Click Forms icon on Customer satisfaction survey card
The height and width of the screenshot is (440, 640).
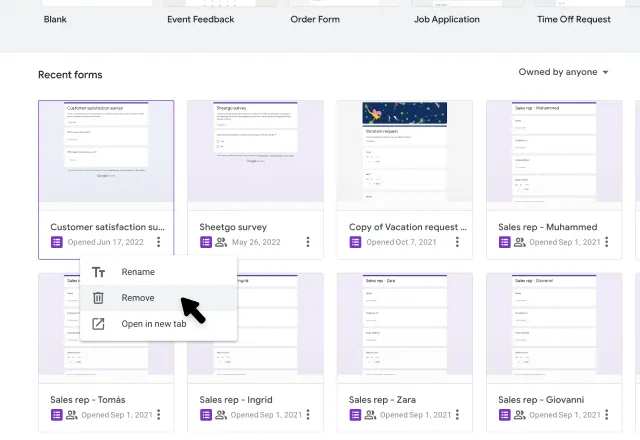[57, 242]
